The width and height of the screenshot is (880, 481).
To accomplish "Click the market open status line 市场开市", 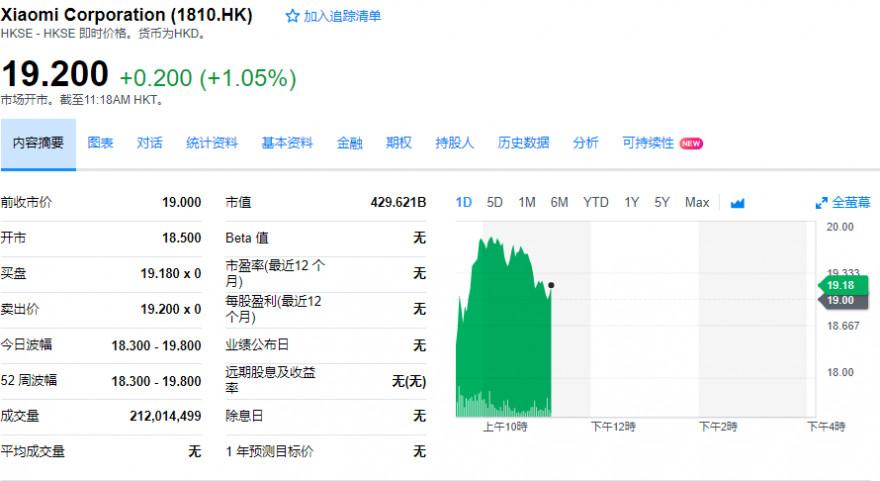I will tap(82, 100).
